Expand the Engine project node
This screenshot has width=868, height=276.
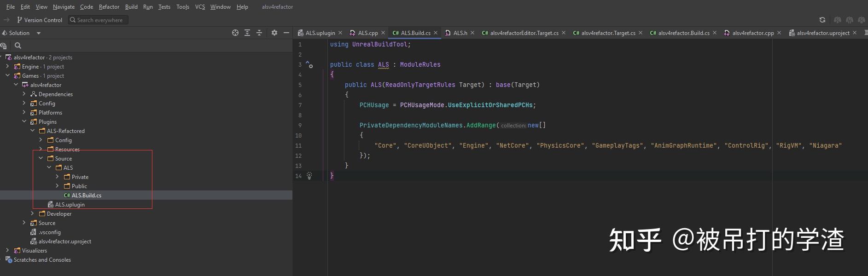(7, 66)
